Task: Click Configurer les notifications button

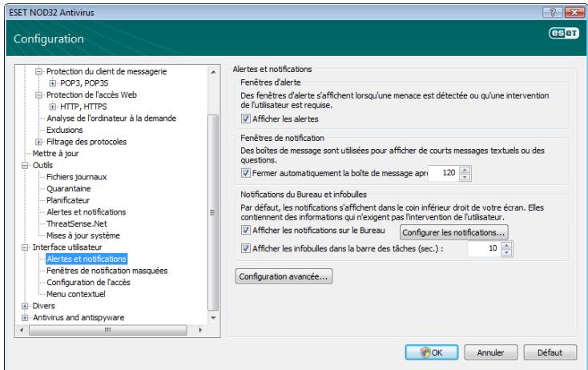Action: point(453,232)
